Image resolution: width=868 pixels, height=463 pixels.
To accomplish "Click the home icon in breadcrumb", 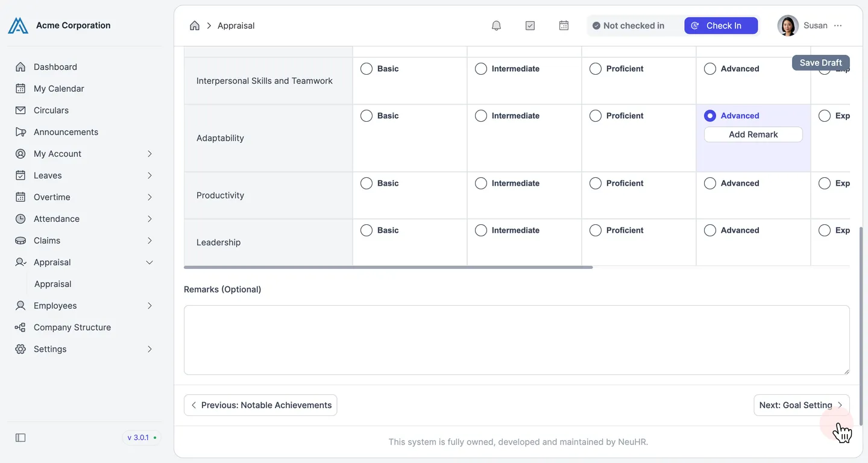I will [x=195, y=25].
